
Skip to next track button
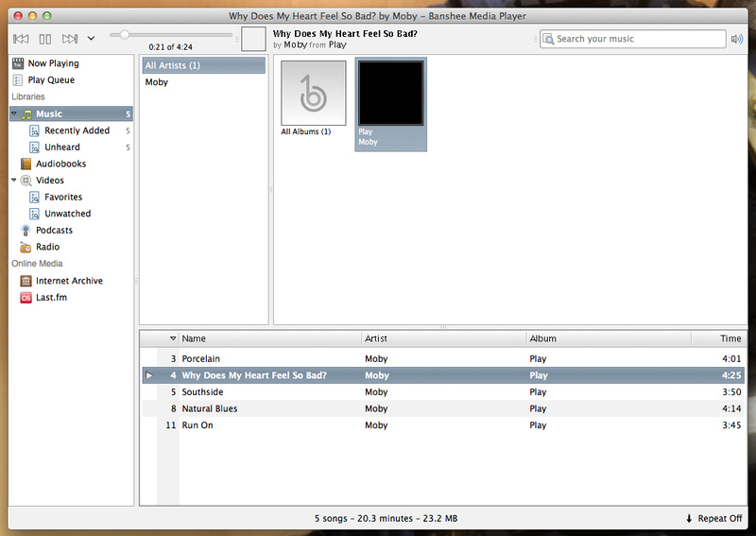pos(70,39)
